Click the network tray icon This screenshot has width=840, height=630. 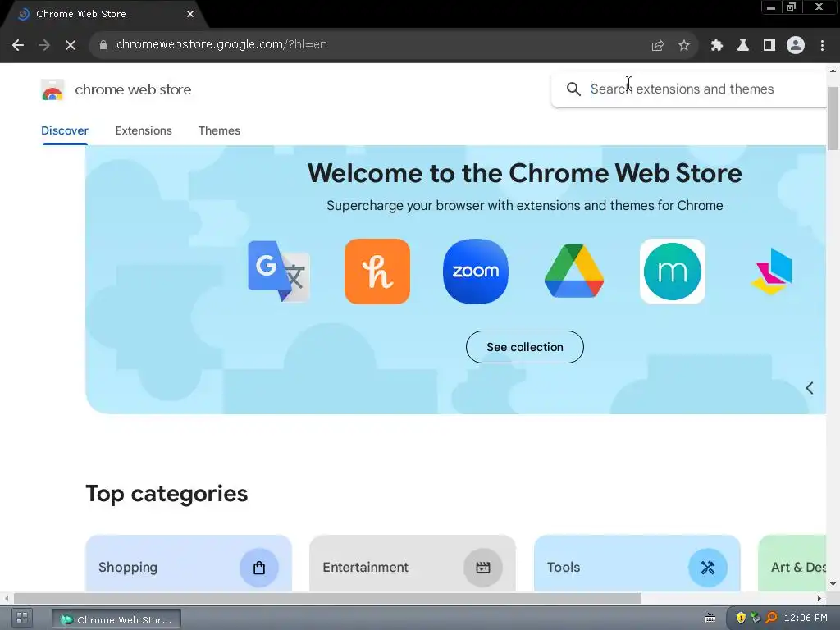pyautogui.click(x=756, y=618)
